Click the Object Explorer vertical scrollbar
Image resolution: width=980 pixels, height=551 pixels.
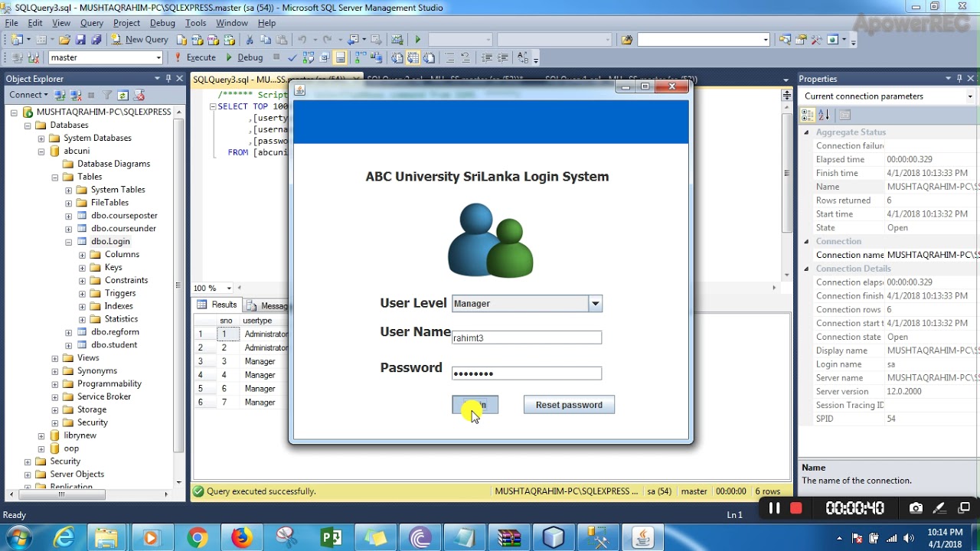[x=178, y=298]
